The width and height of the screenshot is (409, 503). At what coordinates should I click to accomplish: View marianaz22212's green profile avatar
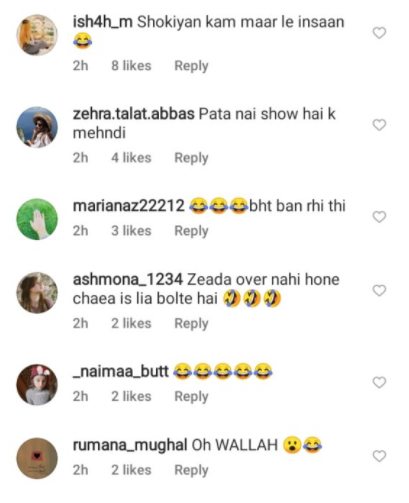tap(37, 219)
